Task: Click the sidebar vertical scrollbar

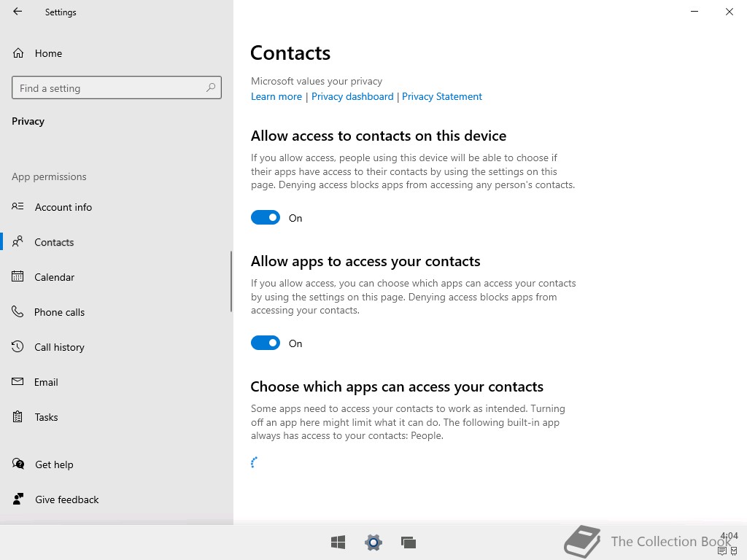Action: [231, 281]
